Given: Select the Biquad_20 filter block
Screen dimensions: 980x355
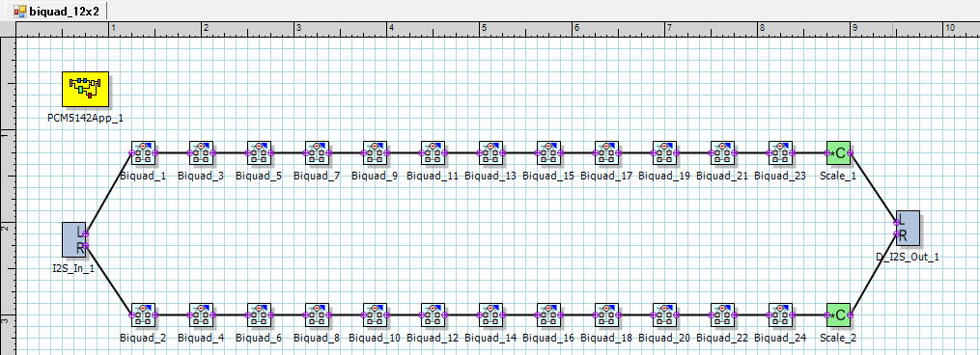Looking at the screenshot, I should (664, 315).
